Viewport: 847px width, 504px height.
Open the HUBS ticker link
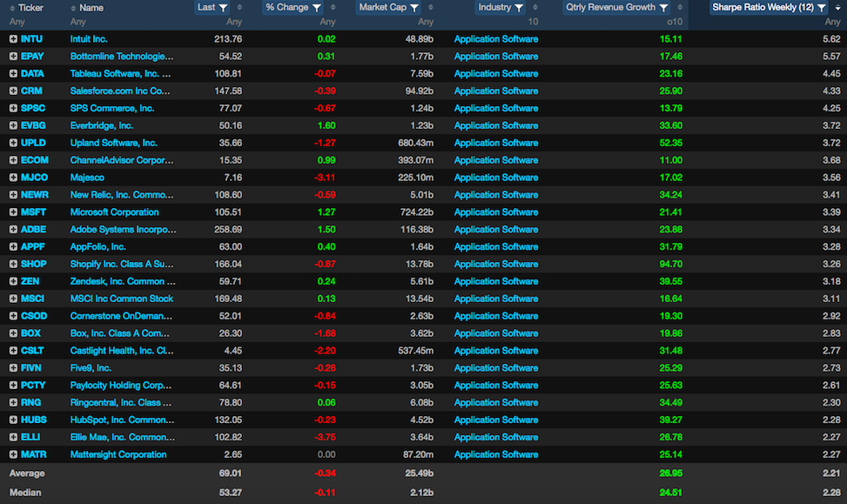click(x=33, y=420)
